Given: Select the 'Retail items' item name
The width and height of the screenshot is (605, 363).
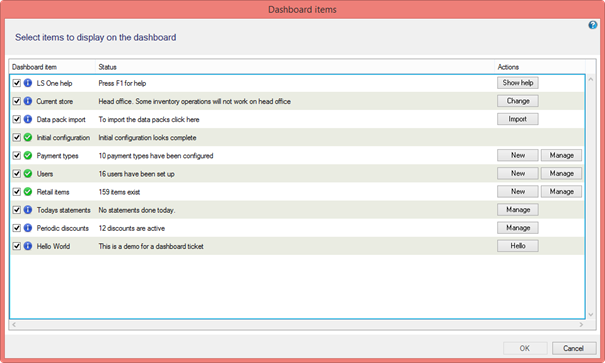Looking at the screenshot, I should pyautogui.click(x=53, y=192).
